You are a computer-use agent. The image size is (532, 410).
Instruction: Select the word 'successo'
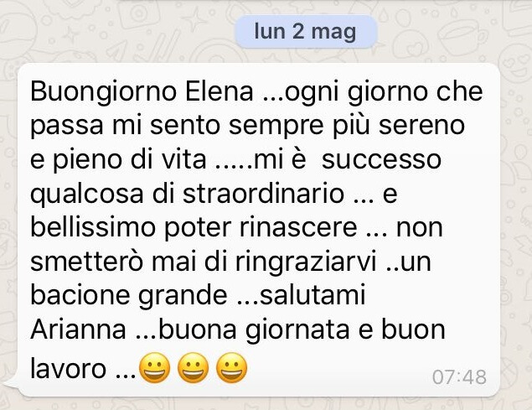tap(381, 160)
